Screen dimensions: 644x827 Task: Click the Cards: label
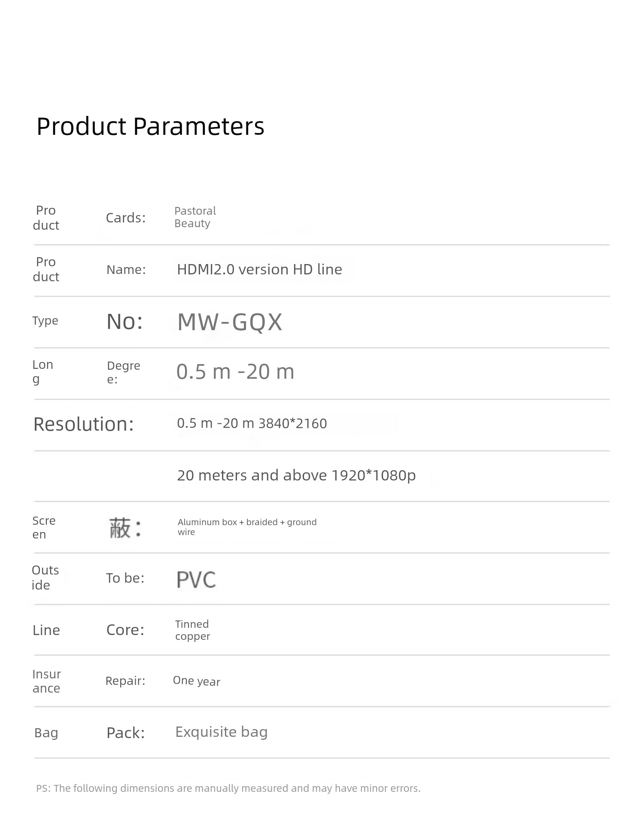click(126, 218)
